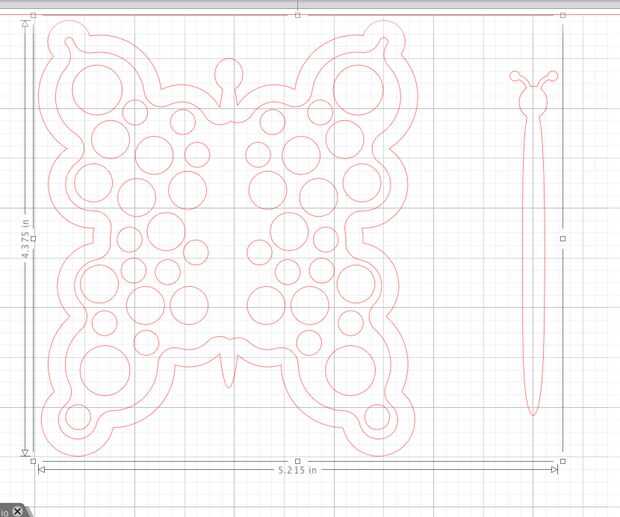Click the bottom-left selection handle

coord(33,461)
